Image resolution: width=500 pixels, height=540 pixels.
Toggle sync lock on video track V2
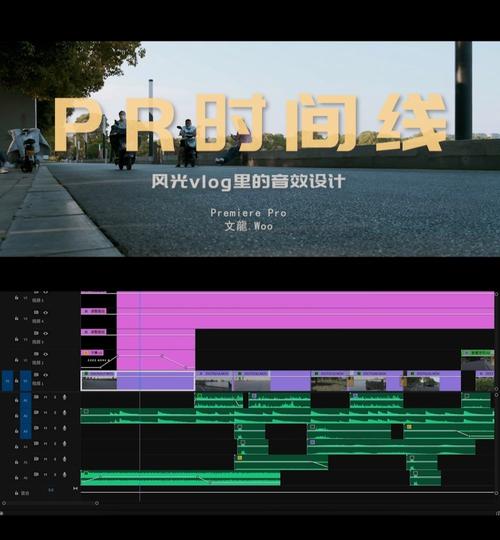[x=36, y=354]
